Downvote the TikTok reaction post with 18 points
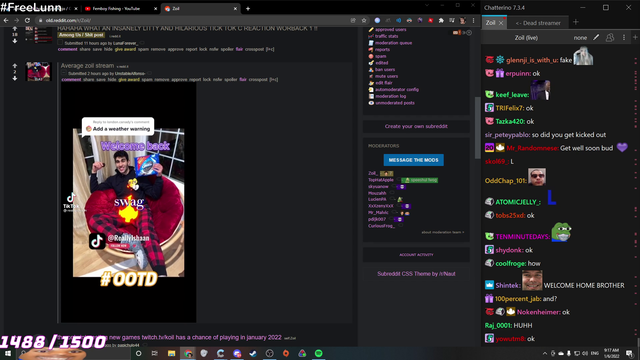The height and width of the screenshot is (360, 640). (15, 41)
